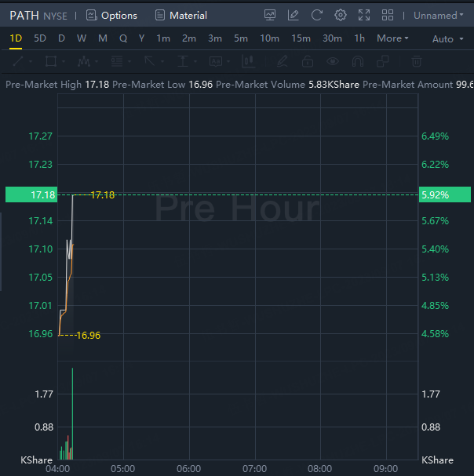Toggle lock drawings padlock icon
Screen dimensions: 474x476
point(308,61)
